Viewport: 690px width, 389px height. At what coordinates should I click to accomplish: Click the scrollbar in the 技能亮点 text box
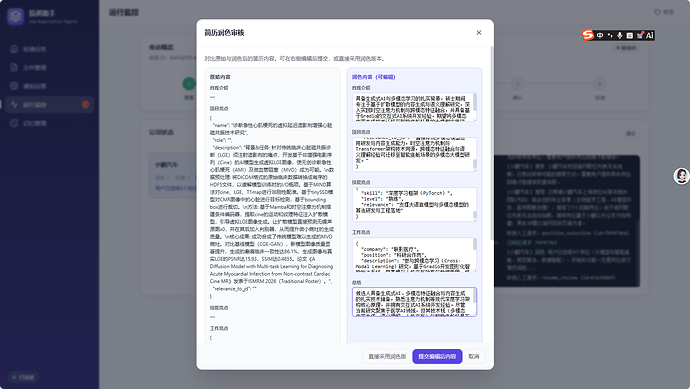(475, 215)
